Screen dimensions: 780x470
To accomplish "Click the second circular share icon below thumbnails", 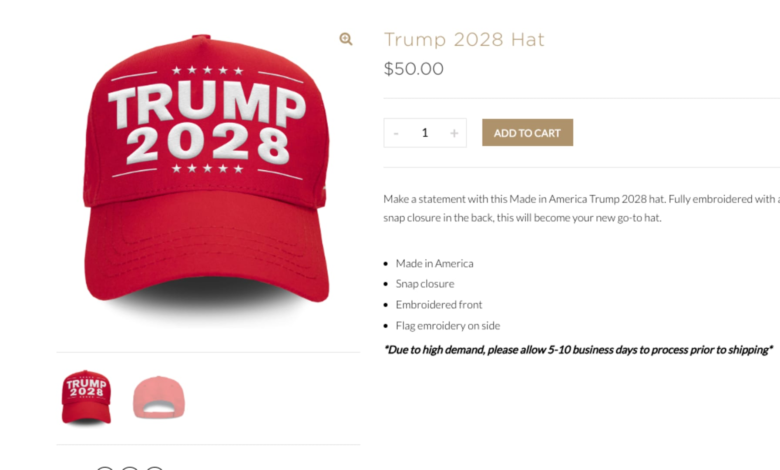I will pos(129,468).
